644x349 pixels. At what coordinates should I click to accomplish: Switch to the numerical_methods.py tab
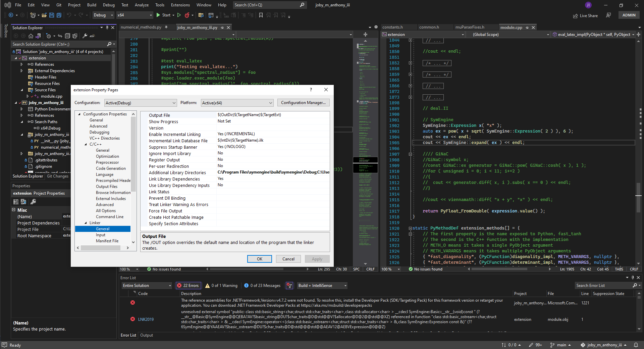141,27
